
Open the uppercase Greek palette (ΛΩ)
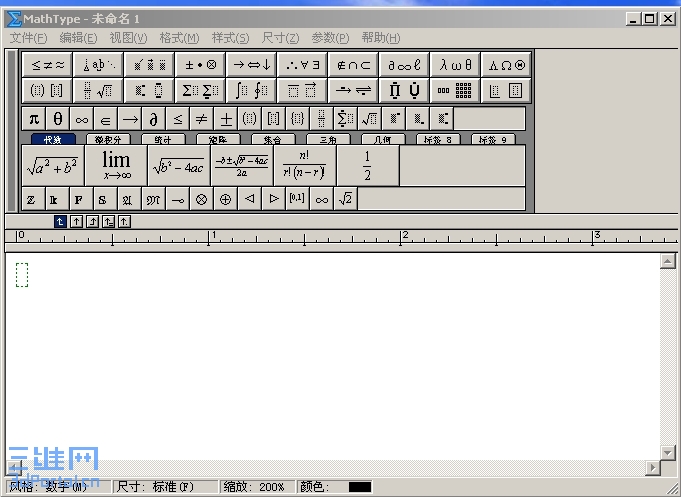pyautogui.click(x=506, y=65)
